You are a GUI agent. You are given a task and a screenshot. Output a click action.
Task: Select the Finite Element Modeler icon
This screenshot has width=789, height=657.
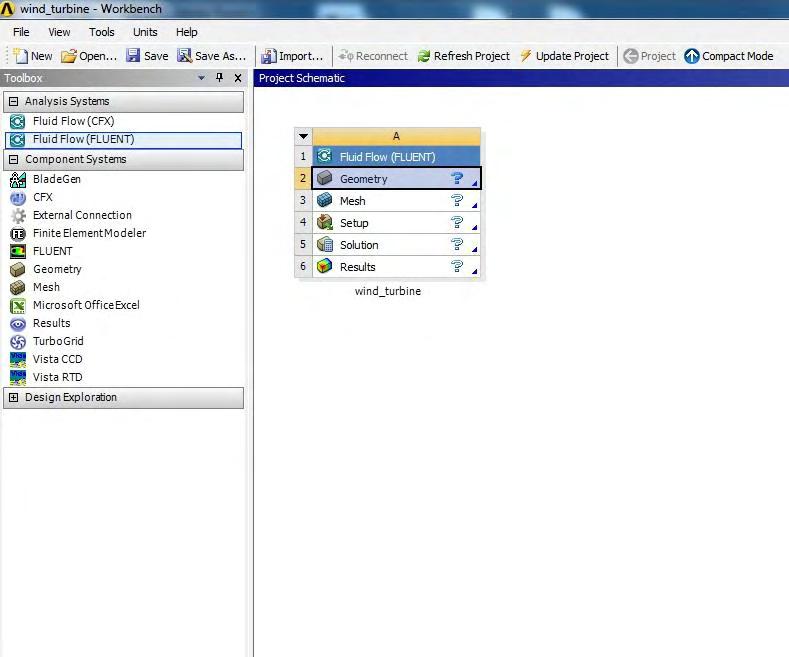[x=18, y=234]
